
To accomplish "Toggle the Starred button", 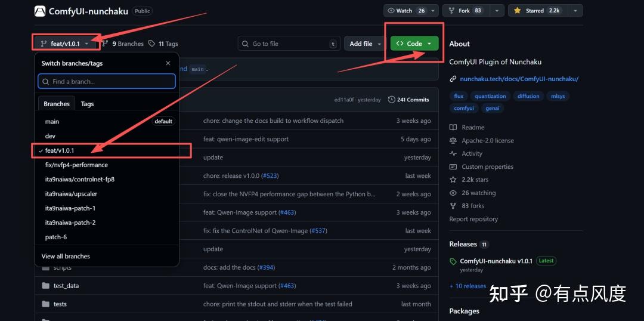I will pos(537,11).
